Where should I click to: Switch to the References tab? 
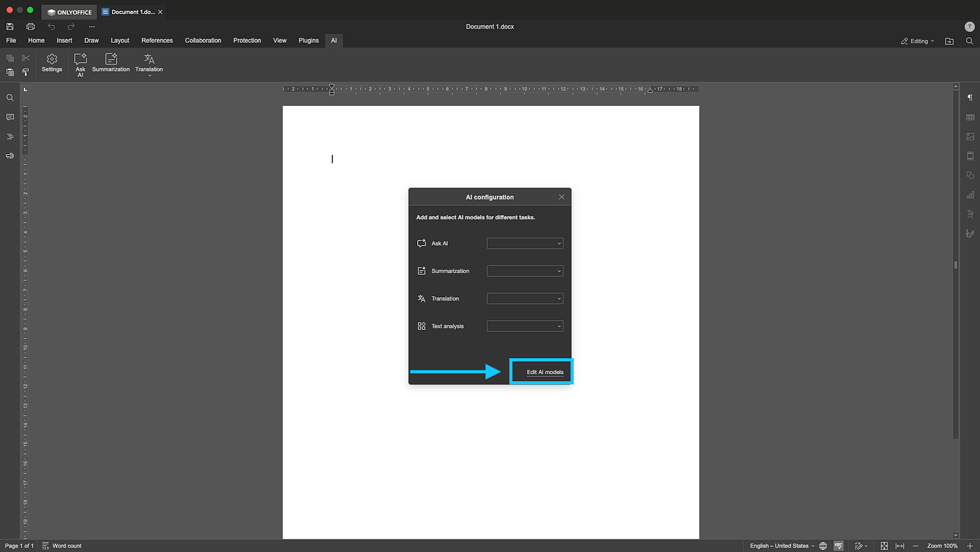(x=157, y=41)
